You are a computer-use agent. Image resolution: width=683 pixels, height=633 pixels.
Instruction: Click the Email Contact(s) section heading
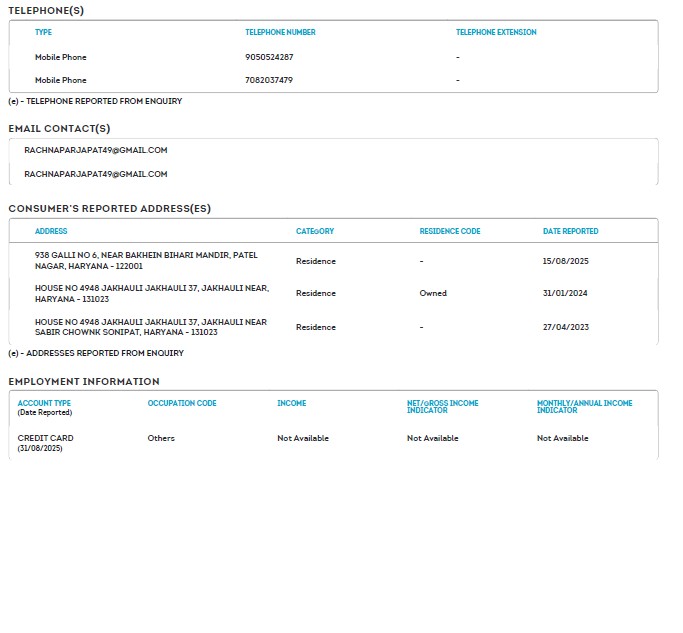tap(59, 128)
